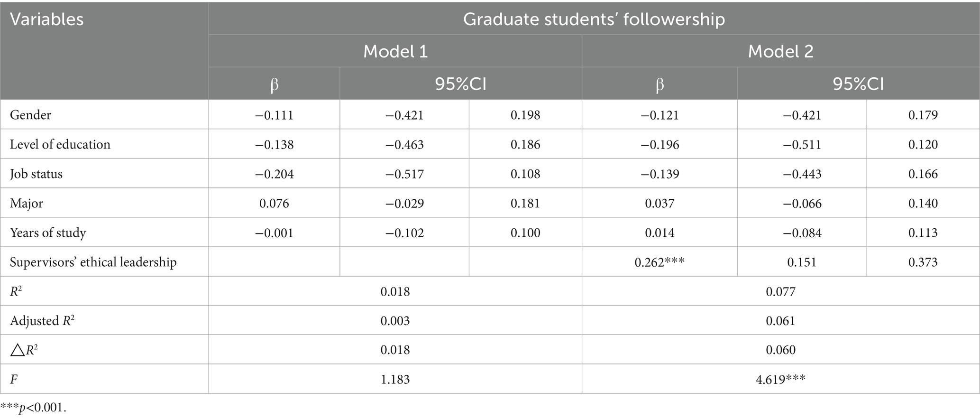Select the Graduate students' followership header
This screenshot has width=980, height=419.
click(594, 19)
